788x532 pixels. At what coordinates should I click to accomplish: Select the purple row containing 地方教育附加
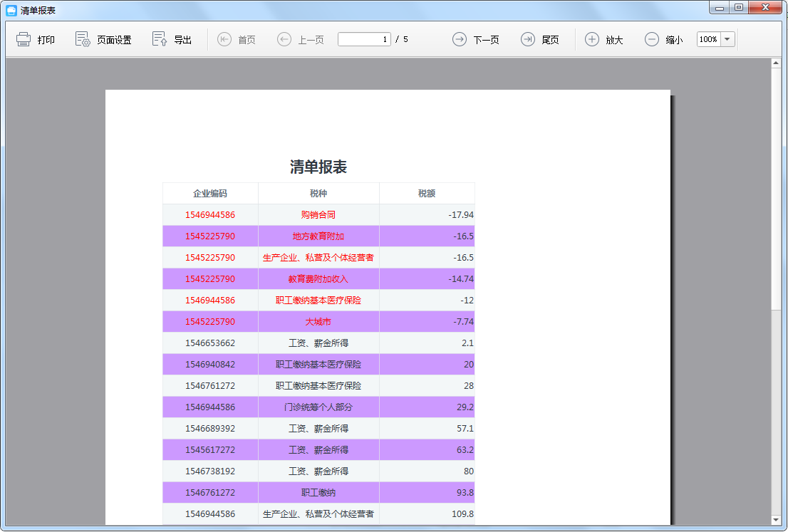click(318, 236)
